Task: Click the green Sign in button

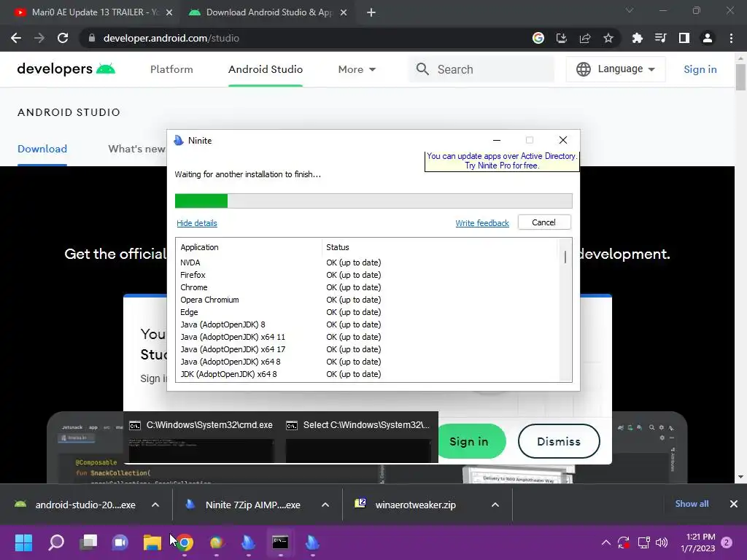Action: point(469,441)
